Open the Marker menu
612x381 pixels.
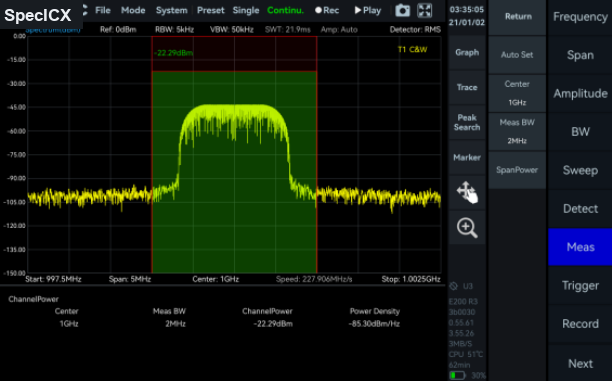point(467,157)
